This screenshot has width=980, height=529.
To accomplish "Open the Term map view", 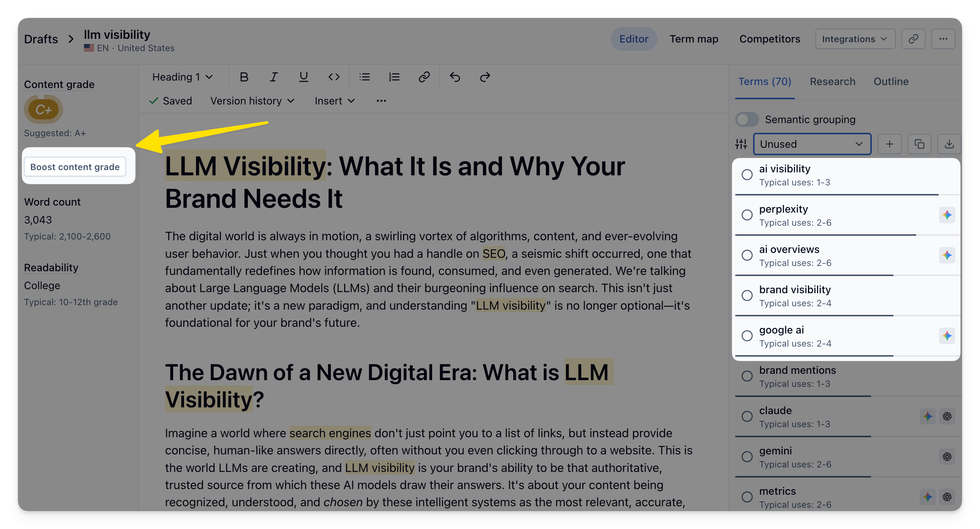I will (693, 39).
